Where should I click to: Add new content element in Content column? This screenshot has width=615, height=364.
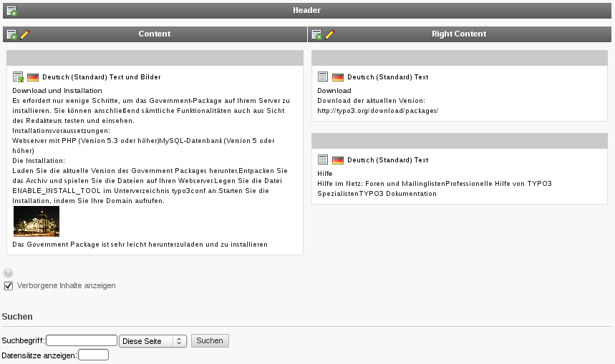pos(11,34)
